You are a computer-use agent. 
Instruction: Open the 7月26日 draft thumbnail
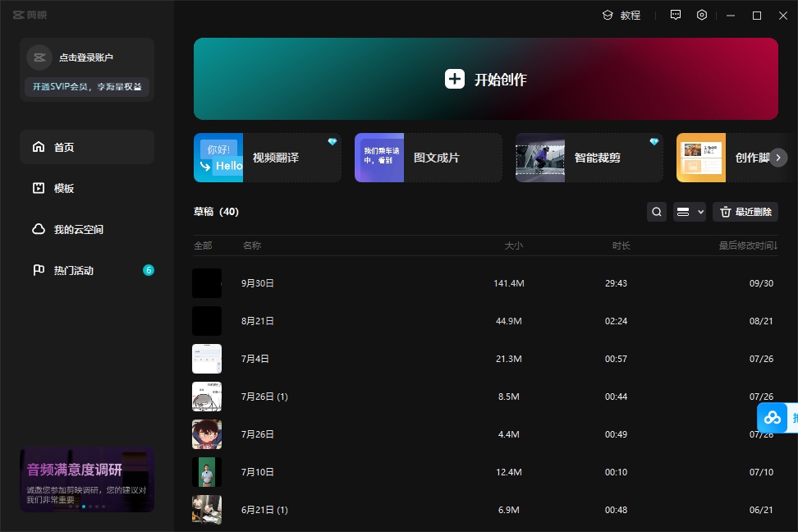[x=207, y=434]
